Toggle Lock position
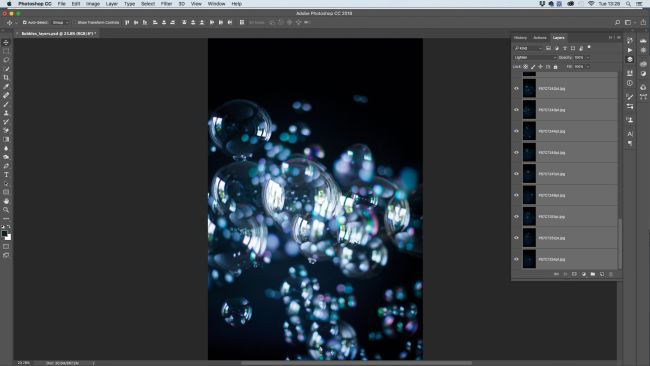The width and height of the screenshot is (650, 366). (x=541, y=66)
